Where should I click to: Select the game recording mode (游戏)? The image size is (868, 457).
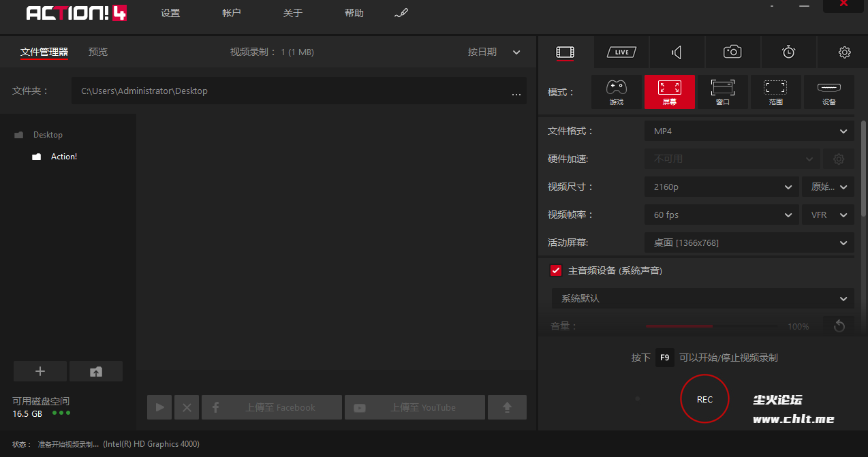click(617, 92)
